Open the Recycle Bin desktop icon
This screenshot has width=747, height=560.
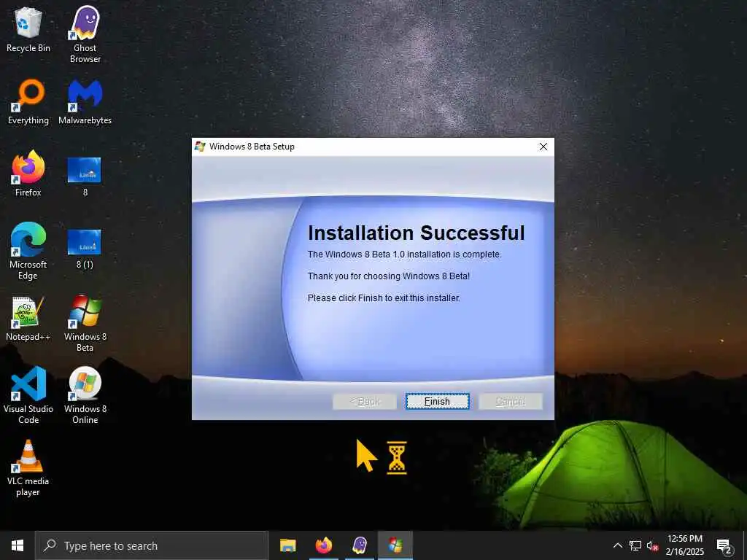(x=28, y=29)
